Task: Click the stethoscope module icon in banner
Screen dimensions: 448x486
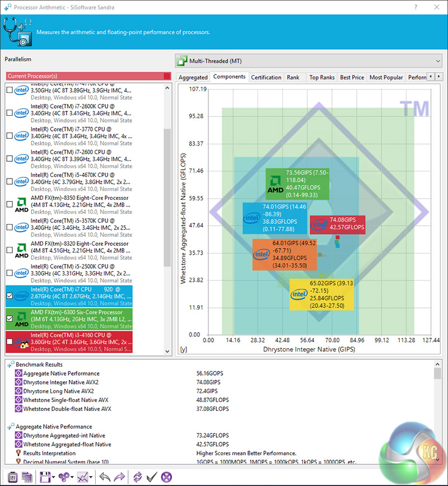Action: (18, 32)
